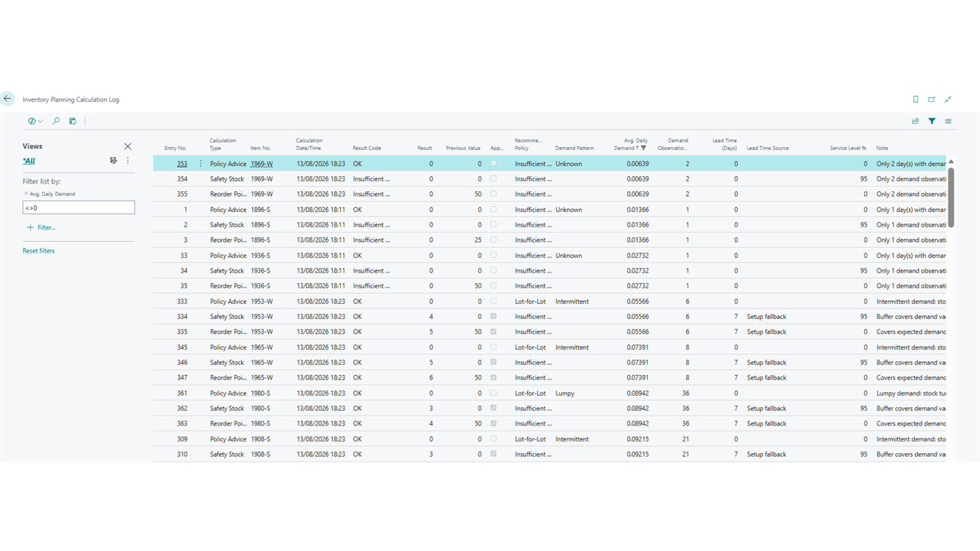Select the *All view
Screen dimensions: 980x551
point(29,161)
